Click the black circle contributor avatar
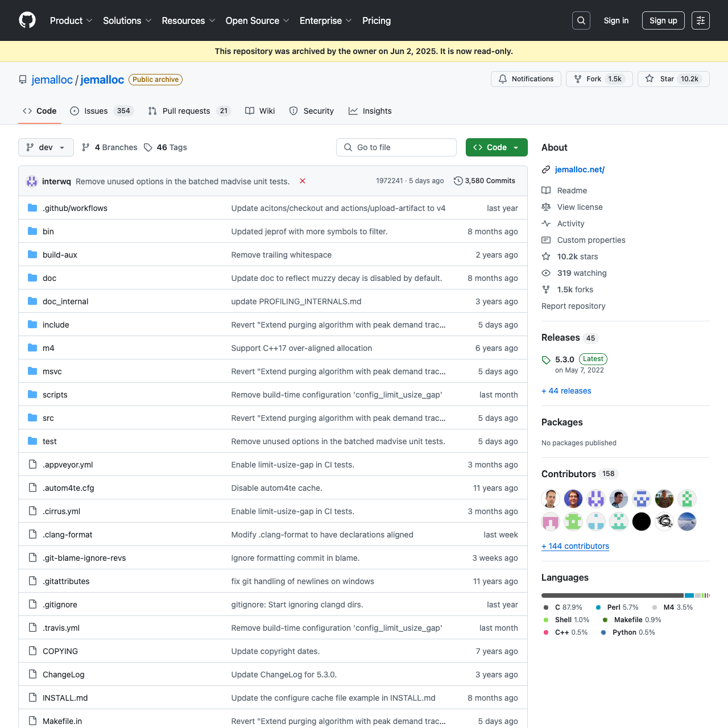Screen dimensions: 728x728 pos(642,522)
